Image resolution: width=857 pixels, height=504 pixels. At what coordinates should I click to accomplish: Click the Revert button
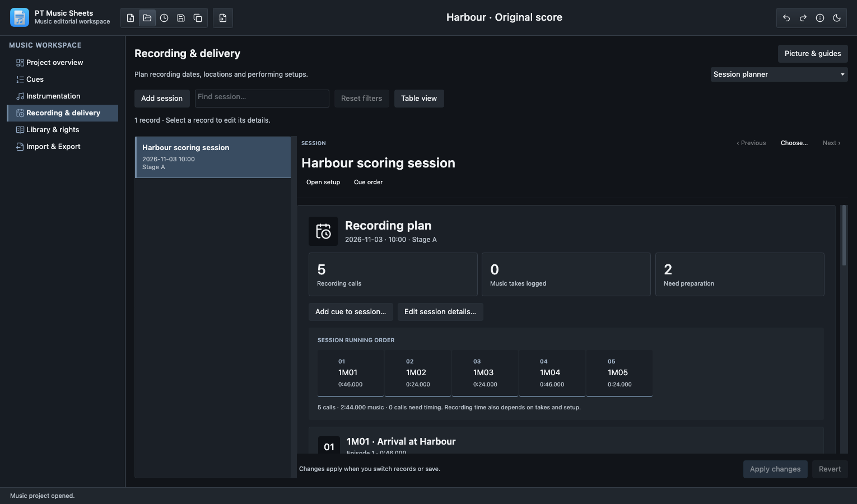(x=830, y=469)
